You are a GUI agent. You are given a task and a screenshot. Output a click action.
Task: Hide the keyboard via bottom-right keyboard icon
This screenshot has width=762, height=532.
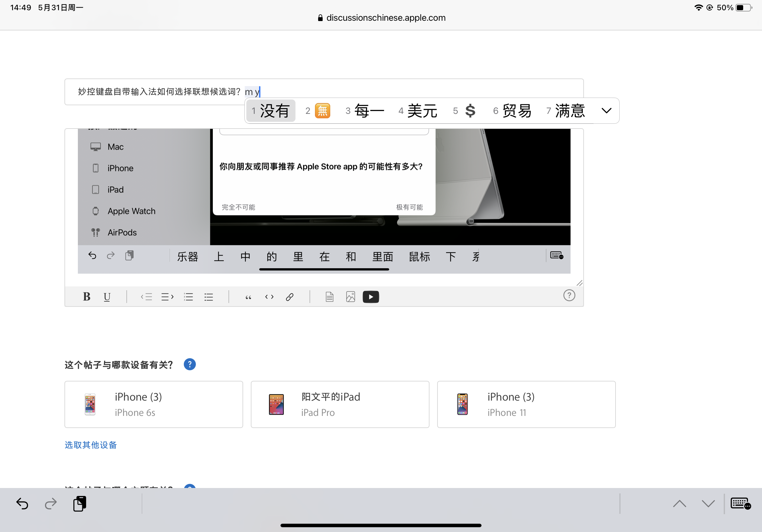tap(740, 504)
